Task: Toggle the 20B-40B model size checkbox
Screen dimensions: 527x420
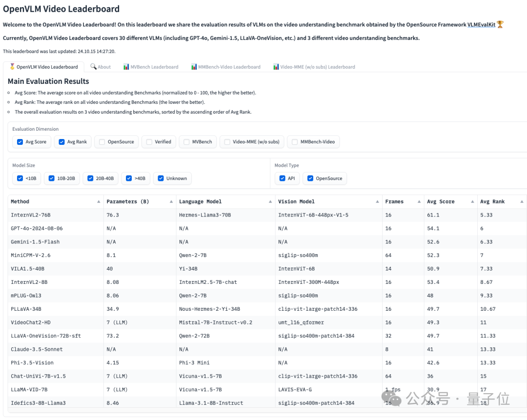Action: click(x=90, y=179)
